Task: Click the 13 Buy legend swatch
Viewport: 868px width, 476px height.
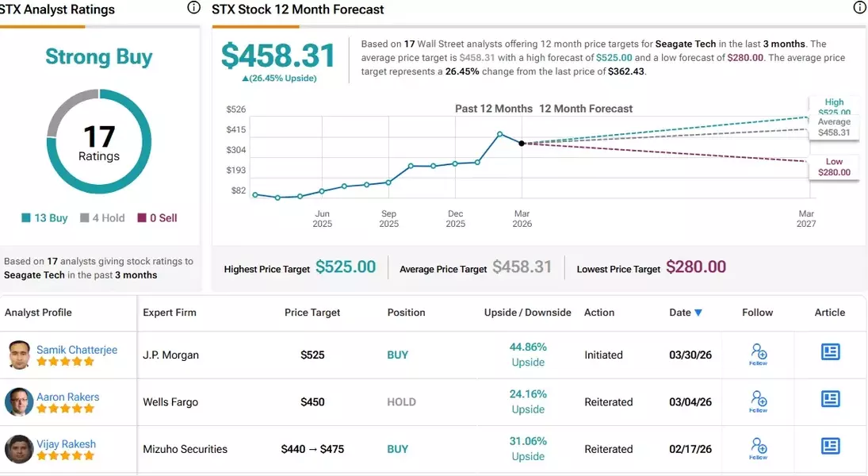Action: pyautogui.click(x=26, y=218)
